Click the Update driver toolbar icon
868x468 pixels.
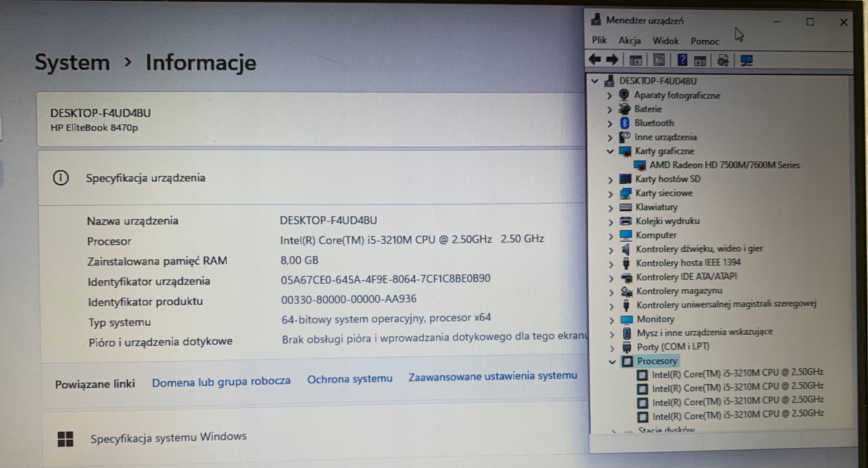tap(723, 60)
